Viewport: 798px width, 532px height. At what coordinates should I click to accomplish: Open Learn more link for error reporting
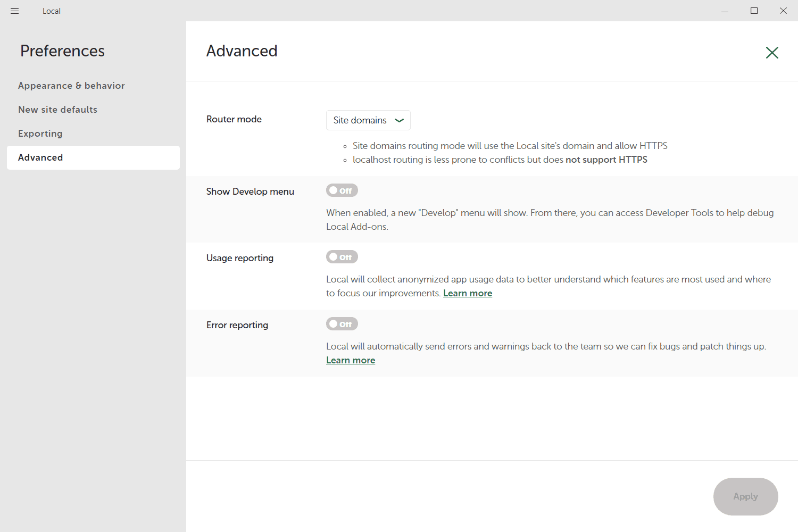coord(351,360)
